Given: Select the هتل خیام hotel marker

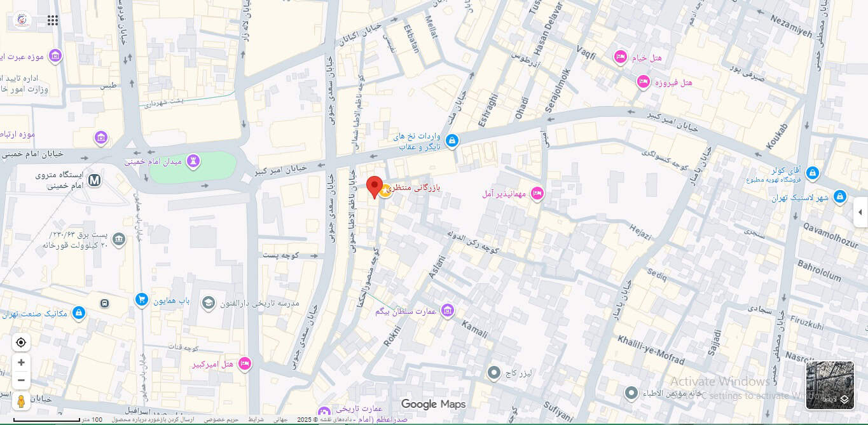Looking at the screenshot, I should (x=621, y=58).
